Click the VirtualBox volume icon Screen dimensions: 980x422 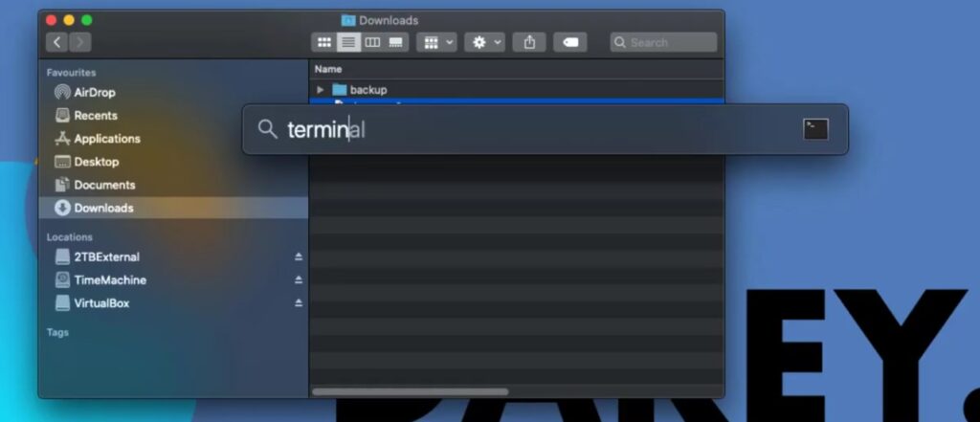(62, 303)
